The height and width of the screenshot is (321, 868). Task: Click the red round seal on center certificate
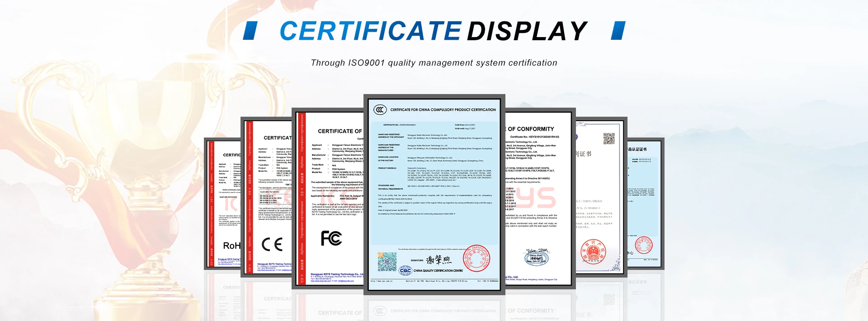[x=476, y=258]
